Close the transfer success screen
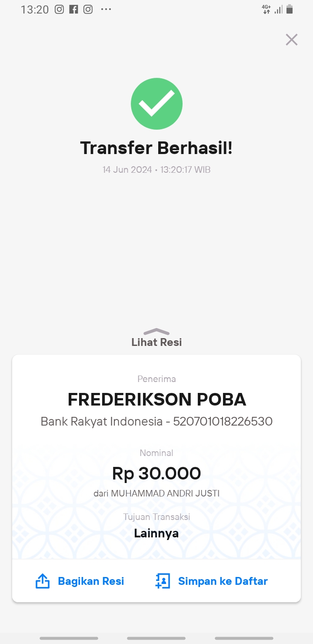 pyautogui.click(x=291, y=40)
